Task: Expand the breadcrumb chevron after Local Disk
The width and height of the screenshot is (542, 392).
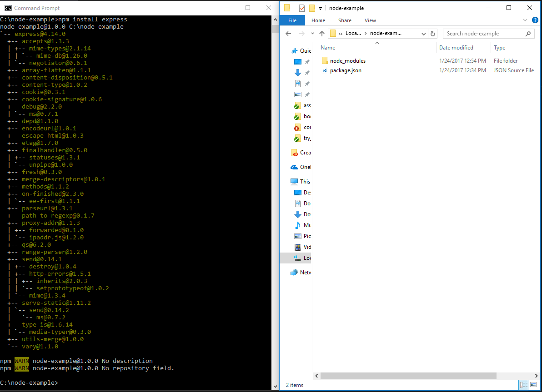Action: click(366, 33)
